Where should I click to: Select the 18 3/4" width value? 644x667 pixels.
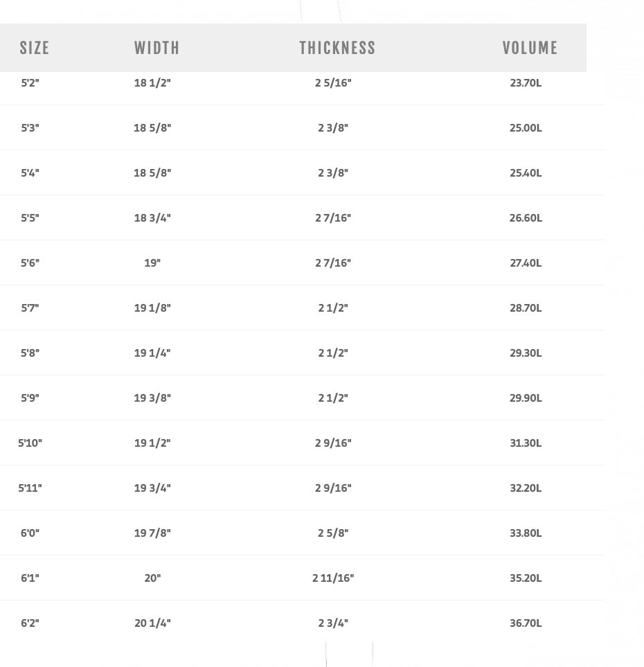152,218
